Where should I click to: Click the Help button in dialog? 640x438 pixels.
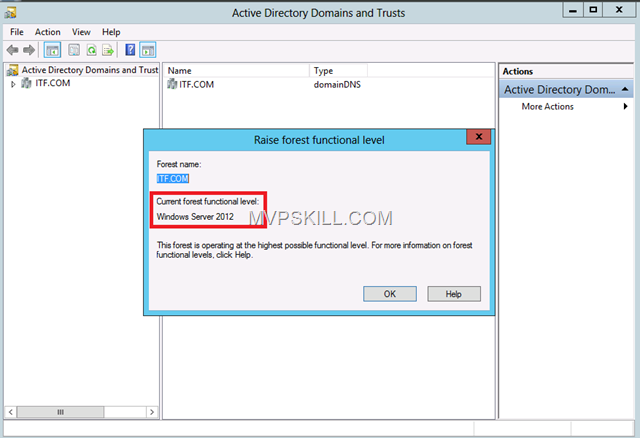click(x=453, y=294)
